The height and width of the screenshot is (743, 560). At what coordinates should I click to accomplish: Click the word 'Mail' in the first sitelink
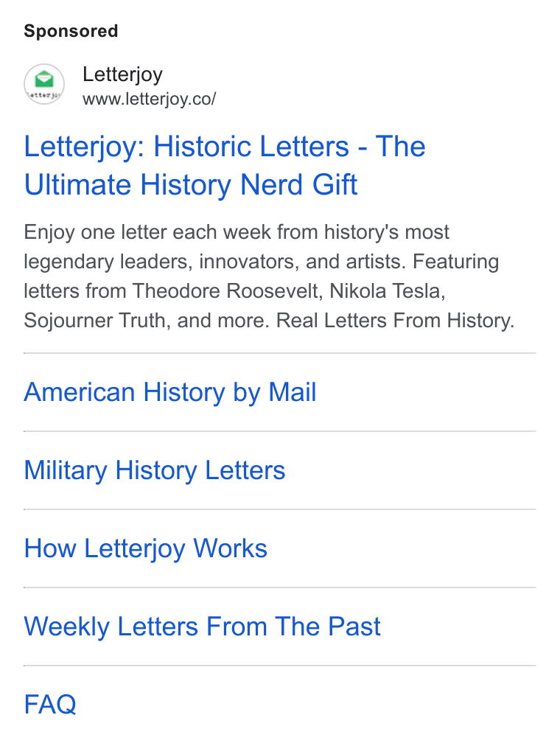pos(293,392)
